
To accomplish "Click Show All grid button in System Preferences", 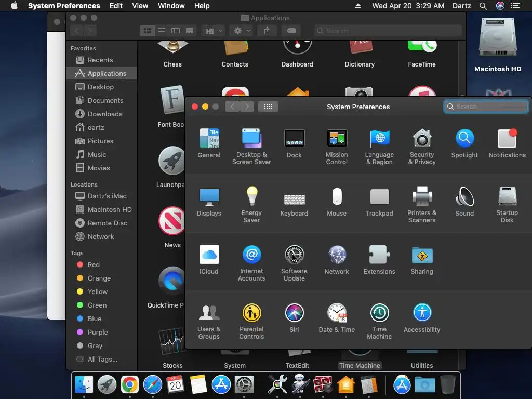I will tap(268, 107).
